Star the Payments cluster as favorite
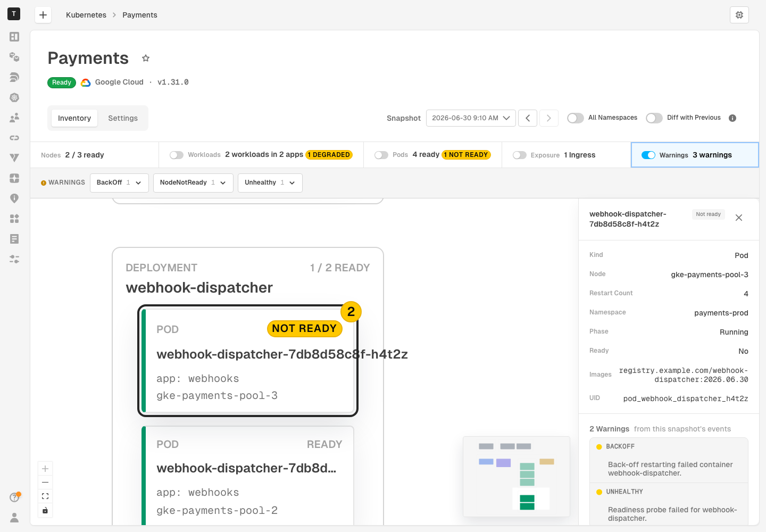 pos(146,58)
